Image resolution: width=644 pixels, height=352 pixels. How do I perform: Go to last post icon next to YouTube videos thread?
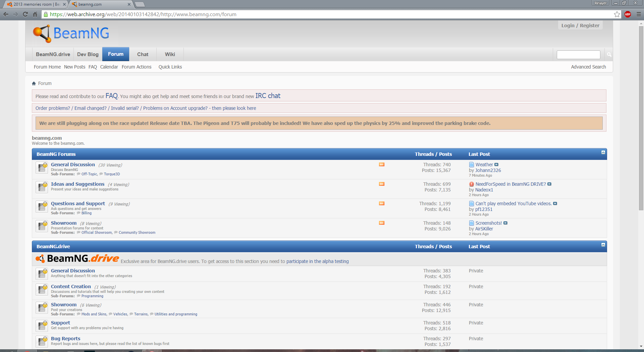[555, 204]
